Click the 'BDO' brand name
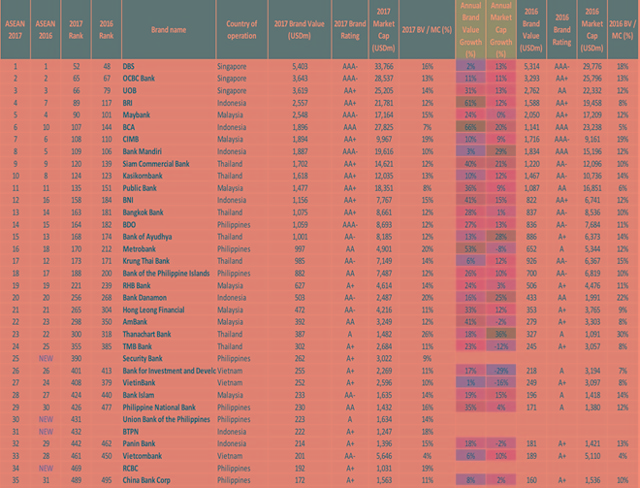The width and height of the screenshot is (640, 488). (x=129, y=224)
